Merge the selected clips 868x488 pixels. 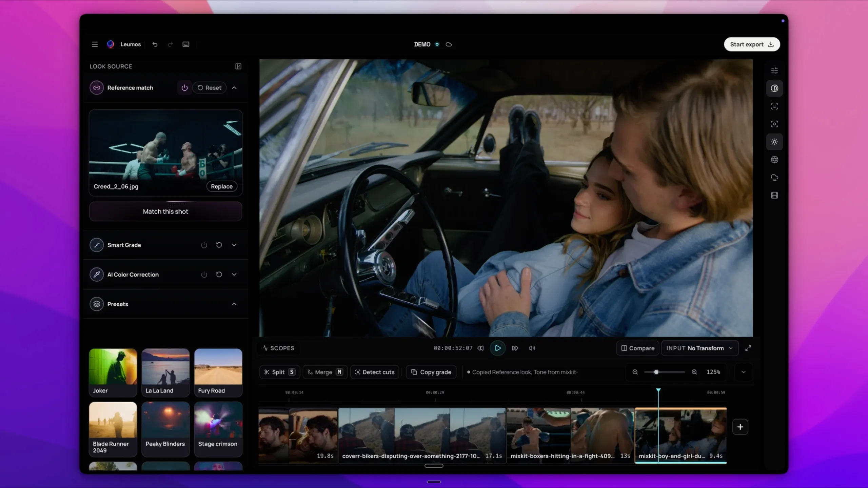pos(325,372)
